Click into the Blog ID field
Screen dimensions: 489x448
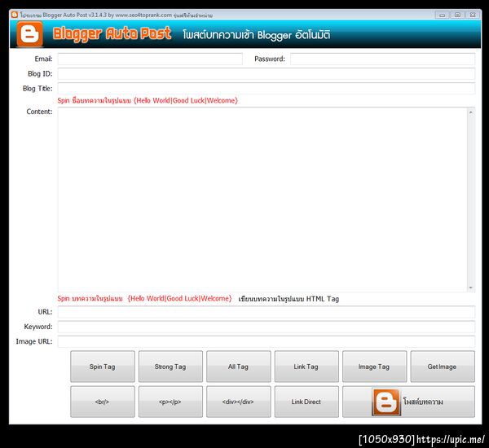266,74
